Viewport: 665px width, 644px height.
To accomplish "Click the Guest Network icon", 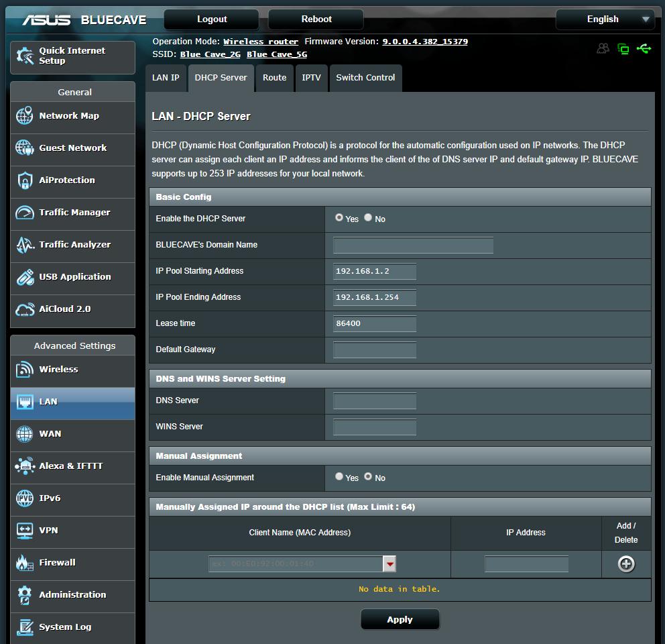I will coord(24,148).
